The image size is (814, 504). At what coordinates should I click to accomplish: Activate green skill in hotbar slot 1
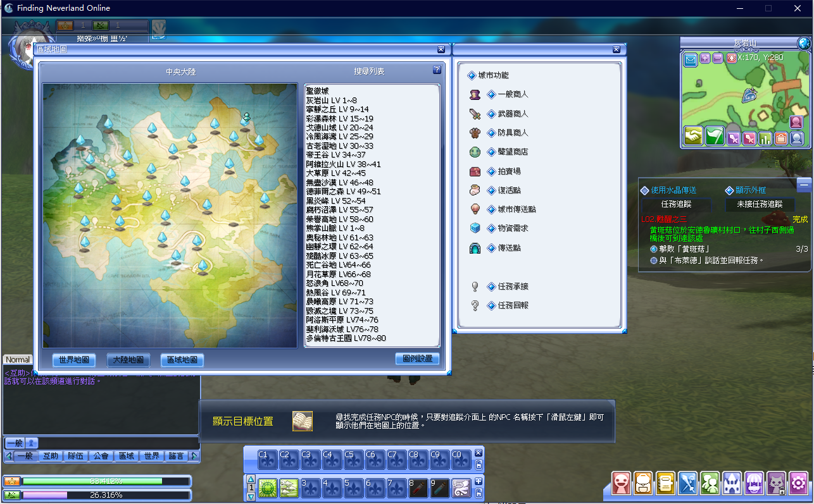(x=267, y=488)
